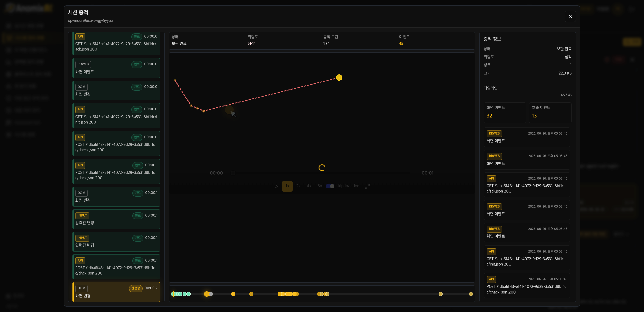Select the POST check.json 200 entry in right timeline
Screen dimensions: 644x312
(x=527, y=286)
